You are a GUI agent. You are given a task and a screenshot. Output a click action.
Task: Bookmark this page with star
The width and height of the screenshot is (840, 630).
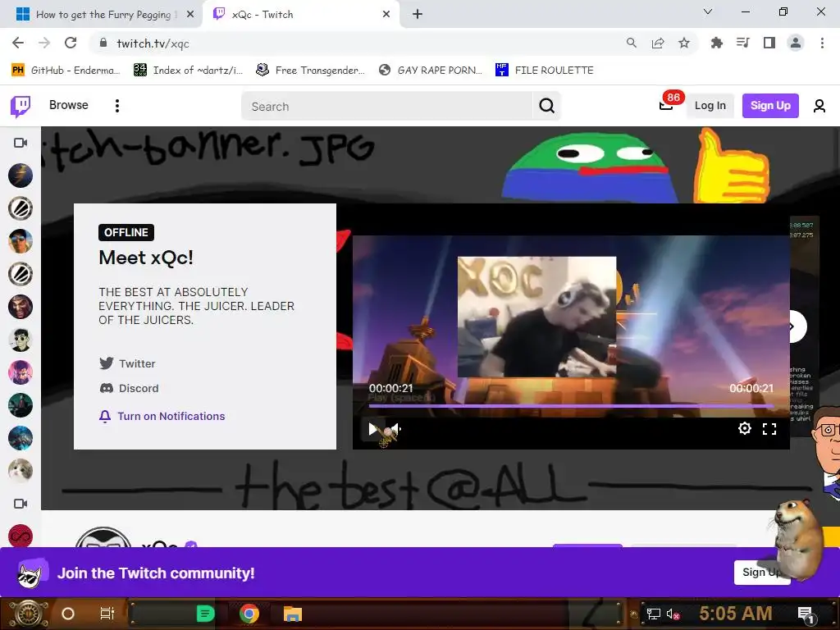(x=684, y=43)
